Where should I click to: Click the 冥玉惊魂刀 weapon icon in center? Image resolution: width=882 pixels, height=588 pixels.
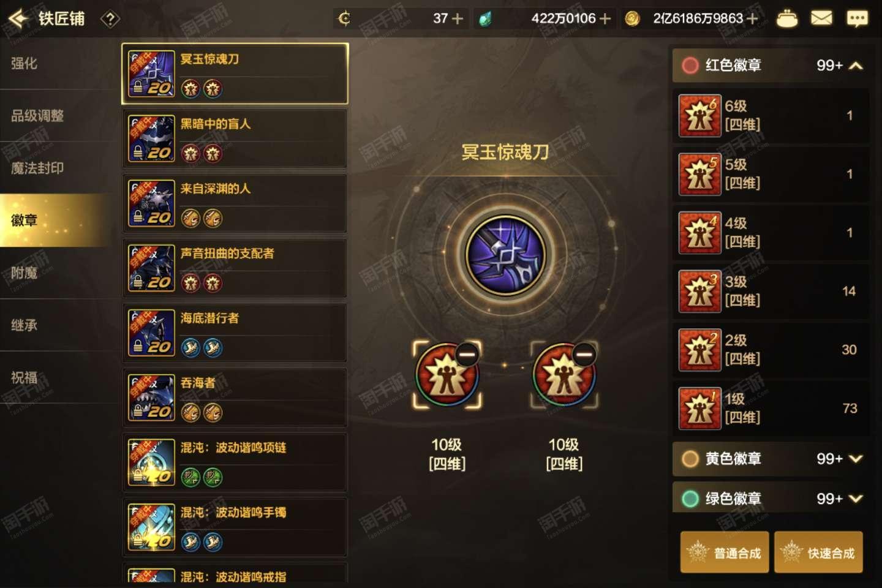point(505,255)
